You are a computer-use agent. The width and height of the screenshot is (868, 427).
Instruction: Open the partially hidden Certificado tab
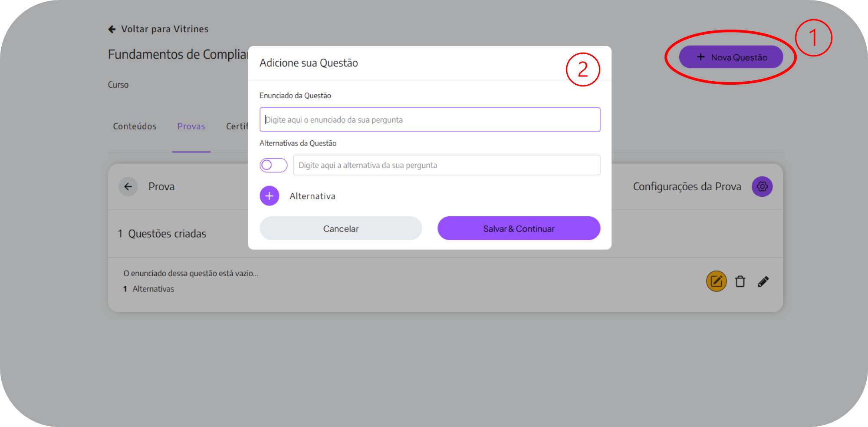pyautogui.click(x=237, y=126)
